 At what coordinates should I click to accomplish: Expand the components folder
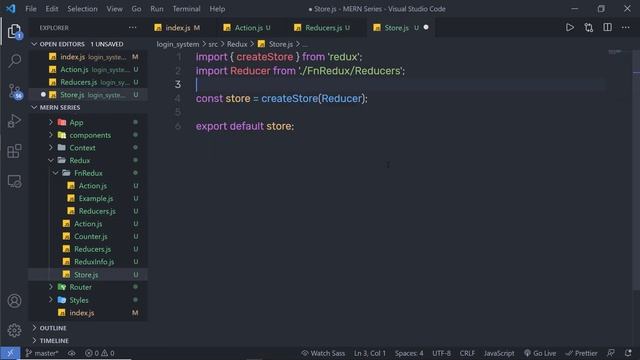[51, 135]
